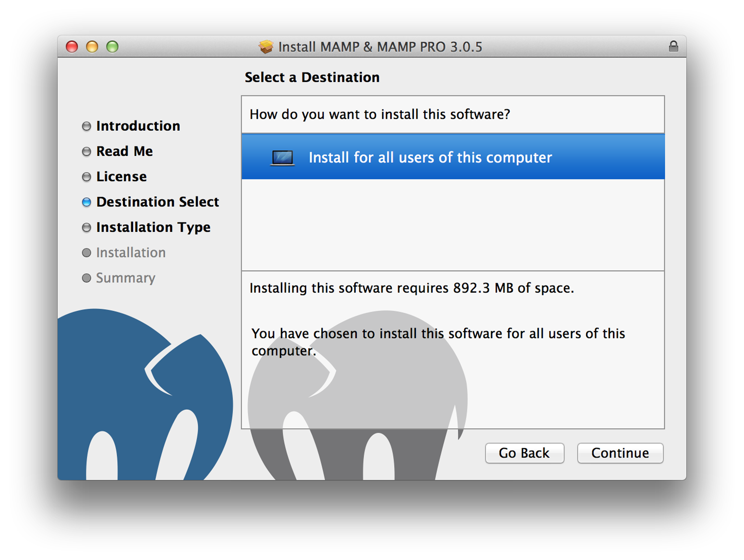This screenshot has width=744, height=560.
Task: Click the Installation step bullet icon
Action: tap(87, 252)
